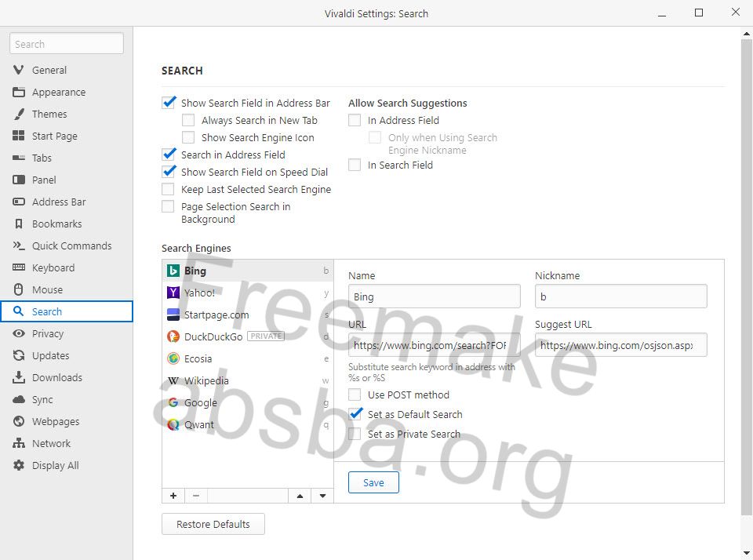Click the Search magnifier icon in sidebar
Viewport: 753px width, 560px height.
coord(18,311)
